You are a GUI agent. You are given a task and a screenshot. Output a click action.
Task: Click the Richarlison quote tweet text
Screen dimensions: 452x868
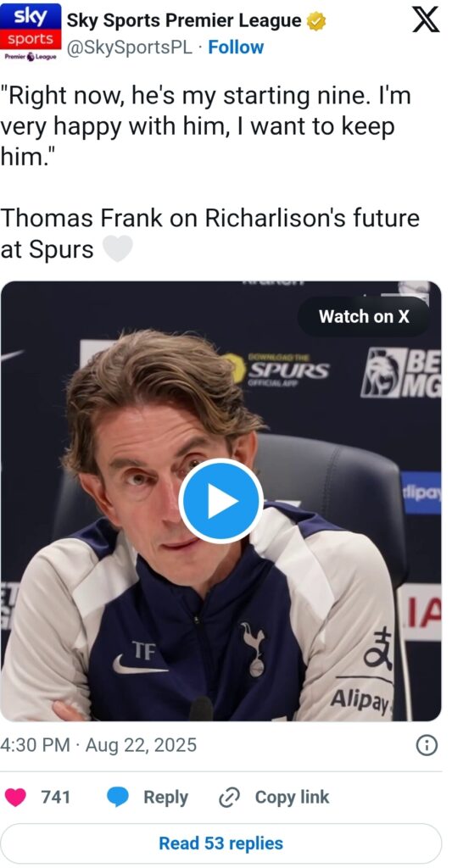(209, 173)
